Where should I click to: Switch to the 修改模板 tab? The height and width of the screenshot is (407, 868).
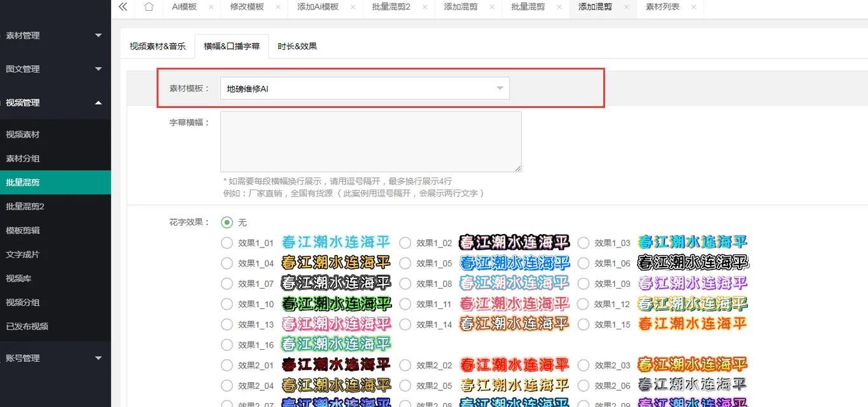tap(247, 7)
